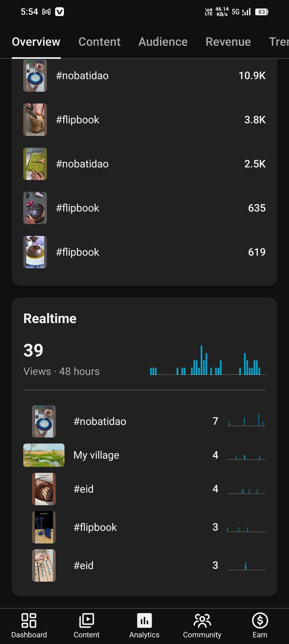The width and height of the screenshot is (289, 644).
Task: Tap the sparkline for #nobatidao realtime row
Action: (x=246, y=420)
